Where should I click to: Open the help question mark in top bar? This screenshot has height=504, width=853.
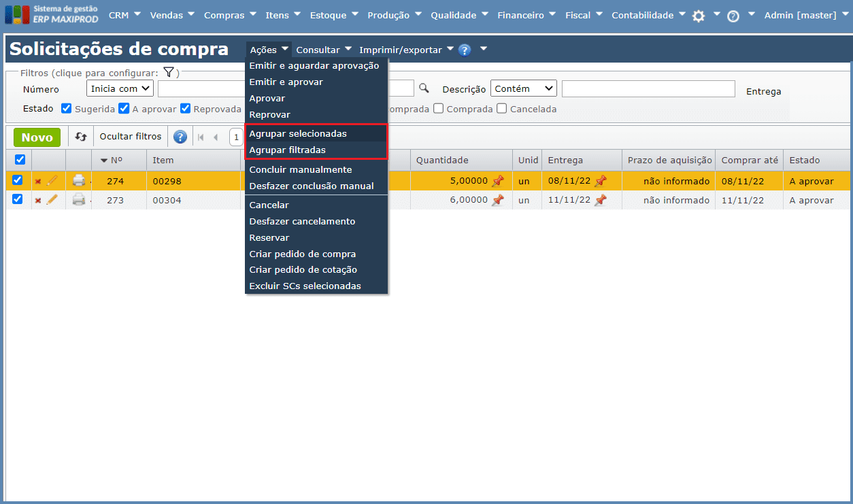(x=733, y=16)
